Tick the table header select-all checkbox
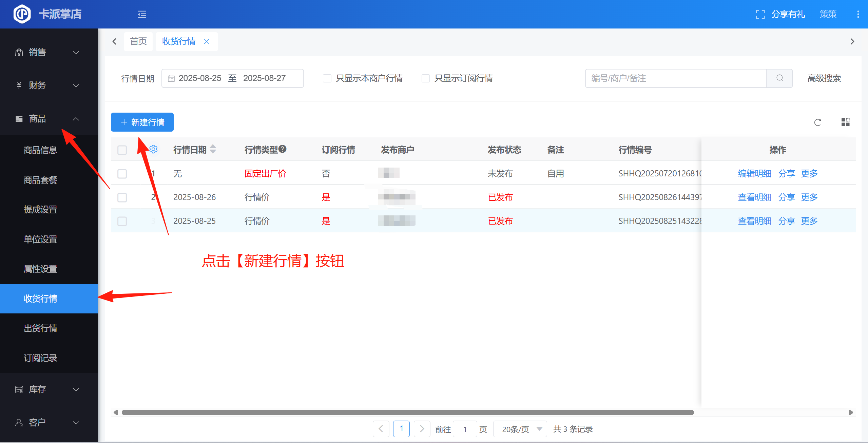The width and height of the screenshot is (868, 443). (122, 150)
